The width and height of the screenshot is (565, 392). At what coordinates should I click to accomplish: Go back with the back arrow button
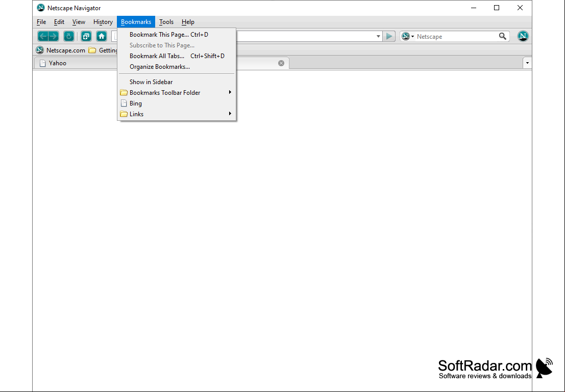point(43,36)
